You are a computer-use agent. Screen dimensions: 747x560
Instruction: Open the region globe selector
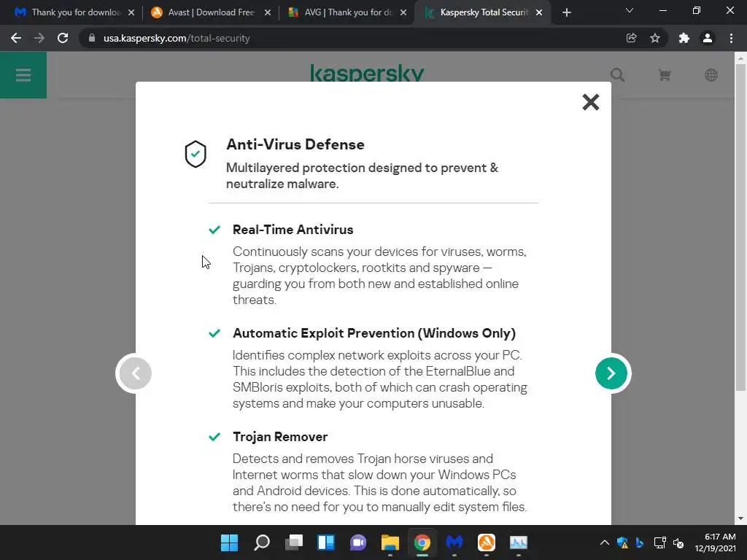[711, 75]
